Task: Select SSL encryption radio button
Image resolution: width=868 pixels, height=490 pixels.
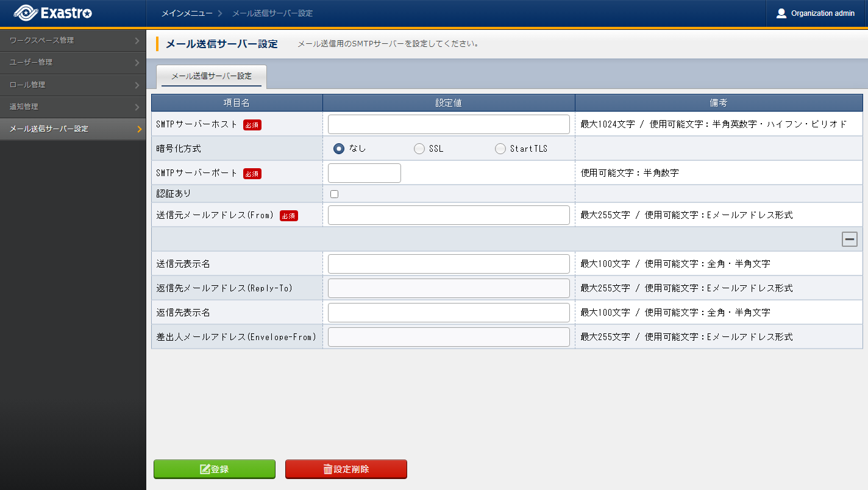Action: point(419,149)
